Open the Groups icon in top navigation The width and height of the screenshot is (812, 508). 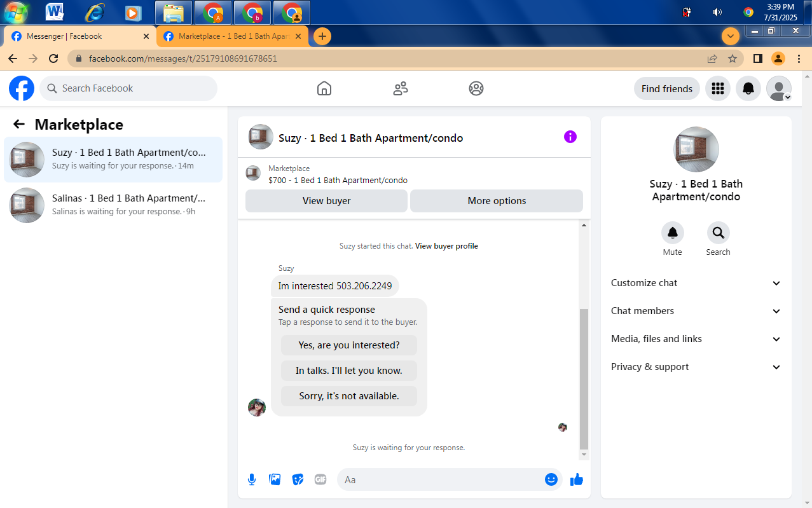coord(476,88)
